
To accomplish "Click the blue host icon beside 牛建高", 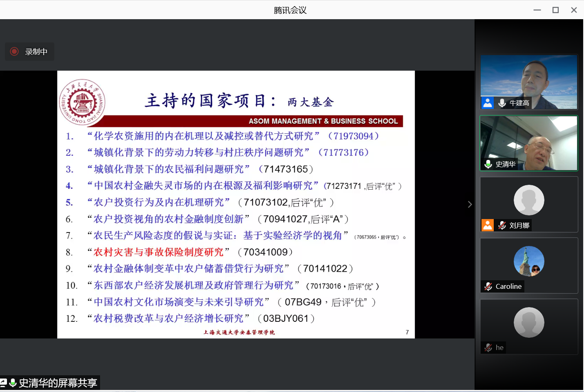I will pyautogui.click(x=488, y=103).
